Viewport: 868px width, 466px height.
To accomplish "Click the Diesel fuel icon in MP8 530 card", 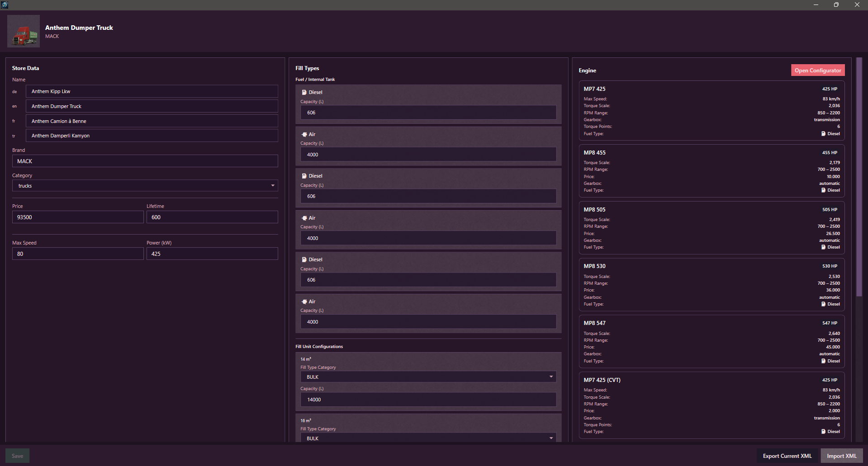I will [823, 304].
